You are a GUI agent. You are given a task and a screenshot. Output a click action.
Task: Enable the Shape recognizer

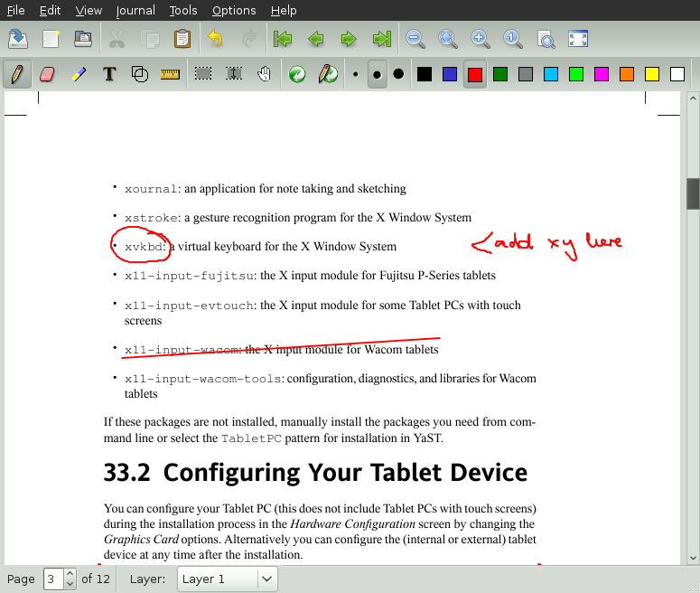(x=140, y=74)
